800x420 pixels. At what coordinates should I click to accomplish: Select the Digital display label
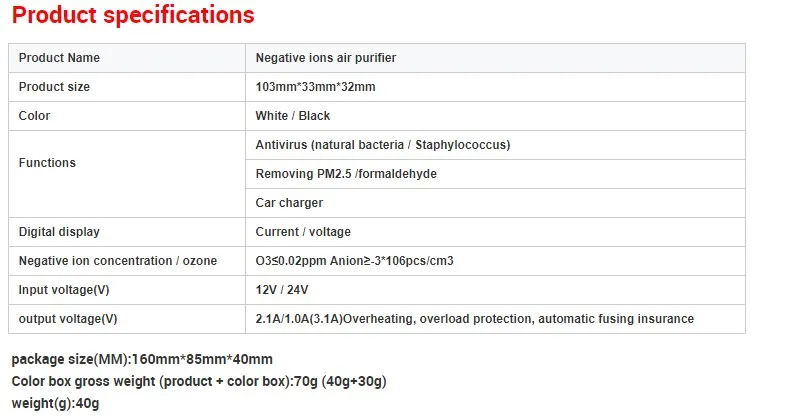pyautogui.click(x=59, y=232)
